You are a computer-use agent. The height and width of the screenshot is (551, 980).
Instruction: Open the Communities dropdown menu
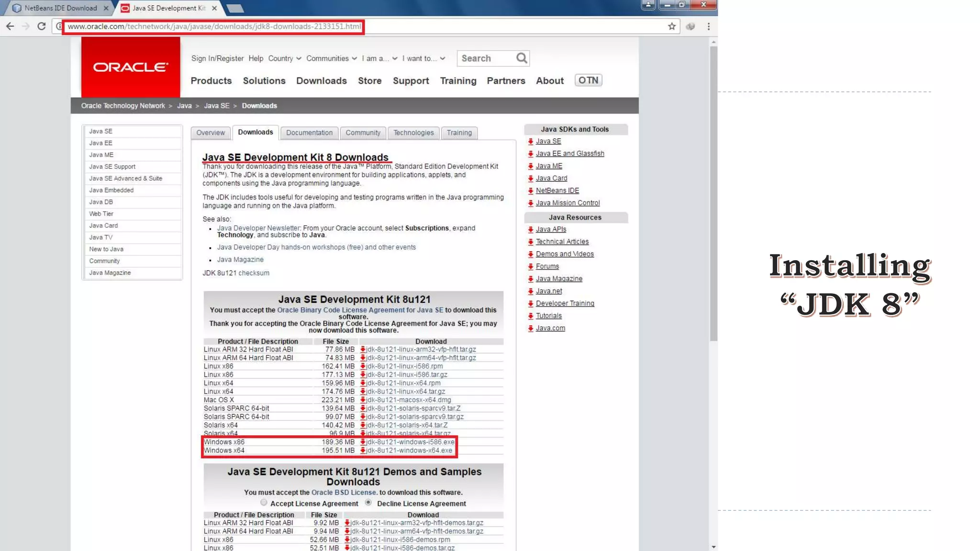click(331, 58)
